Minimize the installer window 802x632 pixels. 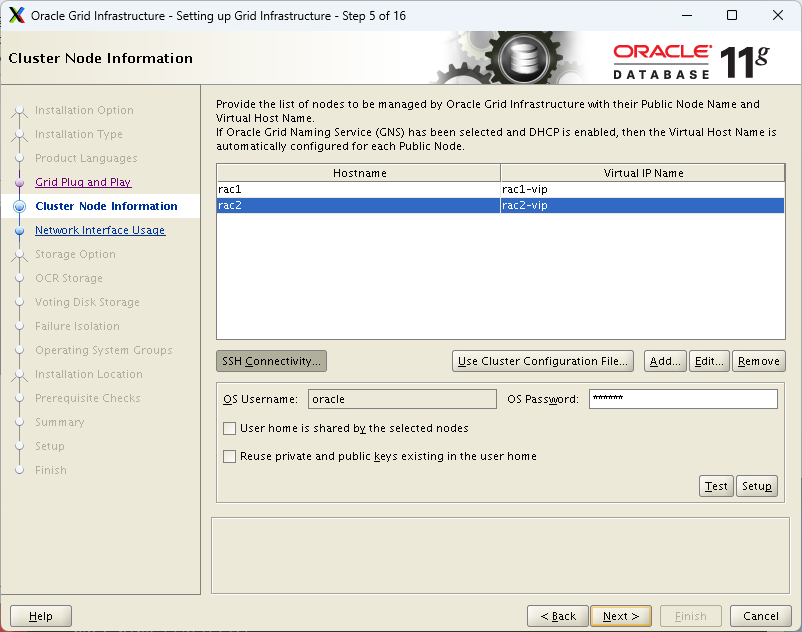point(687,15)
